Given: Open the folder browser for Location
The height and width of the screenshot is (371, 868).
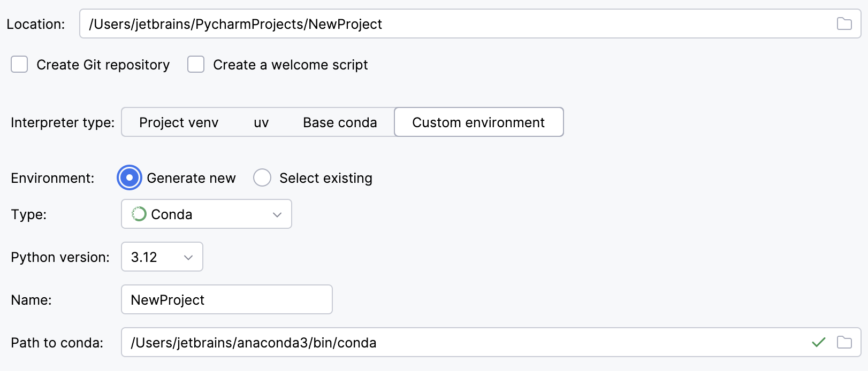Looking at the screenshot, I should point(846,24).
